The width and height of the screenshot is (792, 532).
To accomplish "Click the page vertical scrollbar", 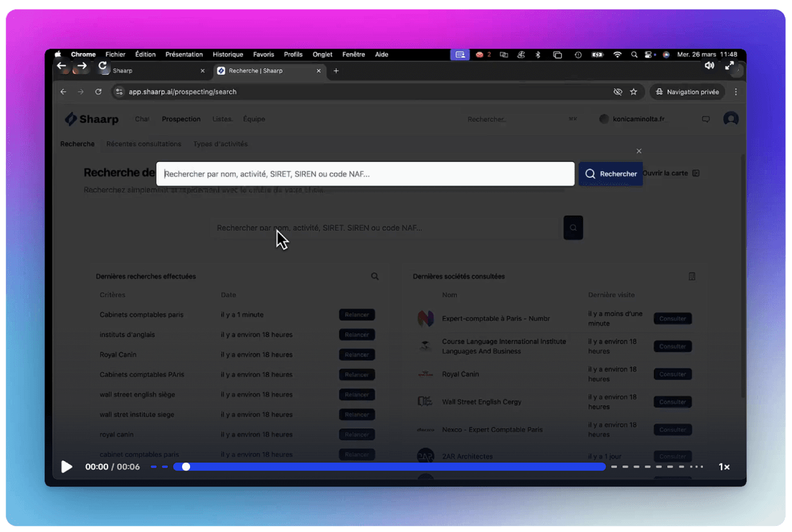I will pos(743,277).
